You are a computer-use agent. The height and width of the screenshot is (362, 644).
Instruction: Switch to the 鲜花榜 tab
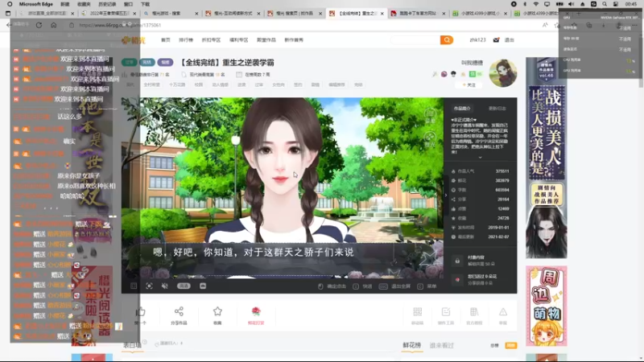[411, 345]
